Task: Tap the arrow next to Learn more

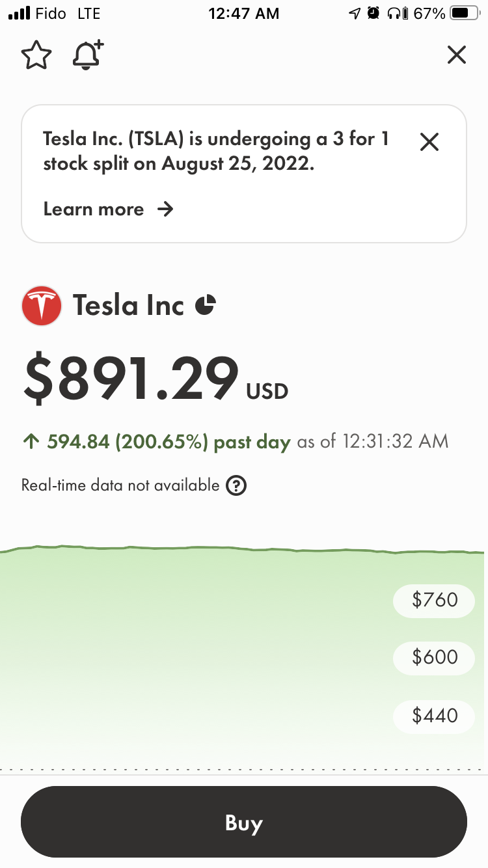Action: point(166,209)
